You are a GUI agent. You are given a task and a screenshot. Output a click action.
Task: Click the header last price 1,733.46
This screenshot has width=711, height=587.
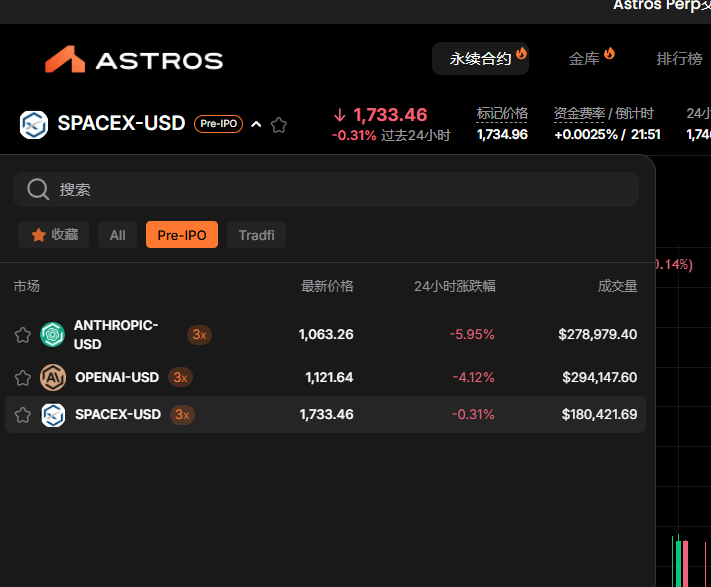click(390, 115)
